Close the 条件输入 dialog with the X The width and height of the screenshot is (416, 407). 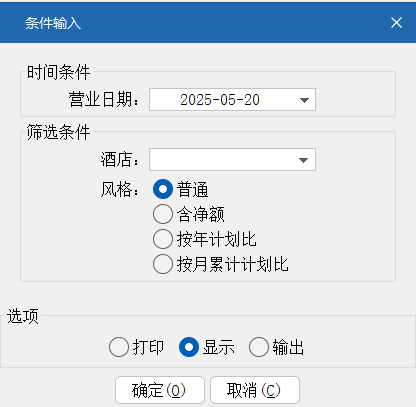(x=396, y=23)
